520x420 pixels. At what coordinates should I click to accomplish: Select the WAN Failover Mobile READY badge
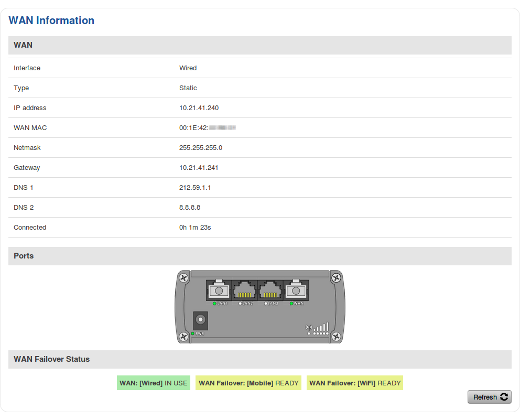pos(248,383)
